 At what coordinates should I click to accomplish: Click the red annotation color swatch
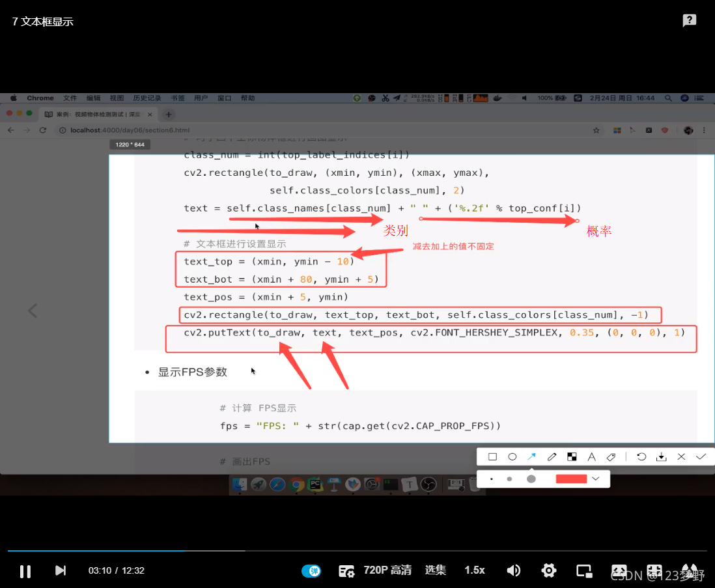[571, 479]
